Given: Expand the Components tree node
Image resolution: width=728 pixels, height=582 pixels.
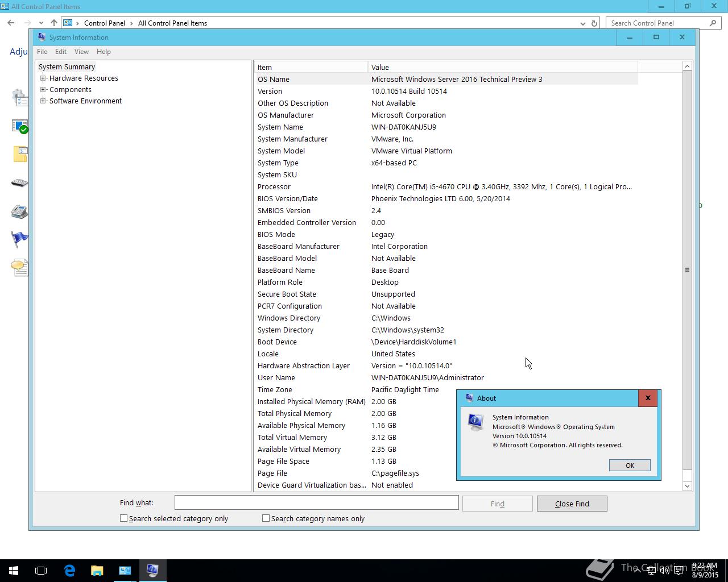Looking at the screenshot, I should point(43,89).
